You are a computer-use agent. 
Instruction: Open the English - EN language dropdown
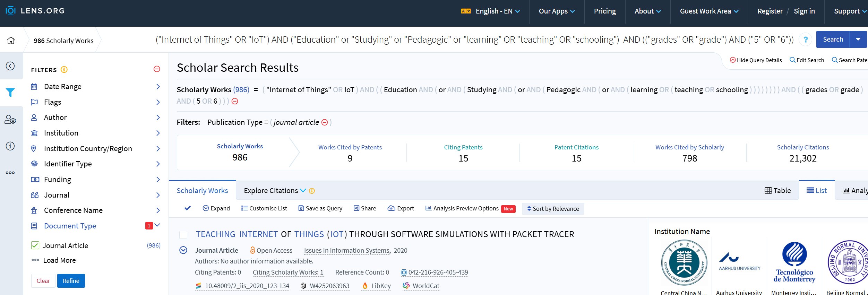(x=491, y=11)
